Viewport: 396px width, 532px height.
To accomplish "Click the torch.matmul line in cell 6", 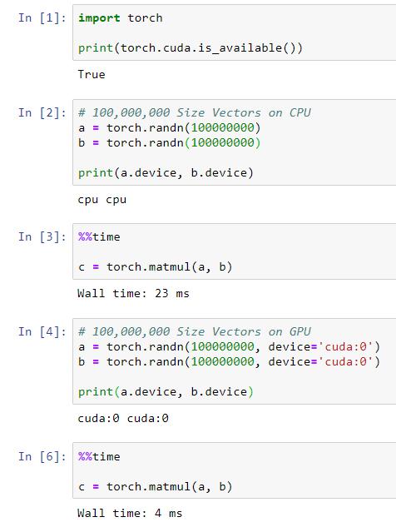I will (155, 486).
